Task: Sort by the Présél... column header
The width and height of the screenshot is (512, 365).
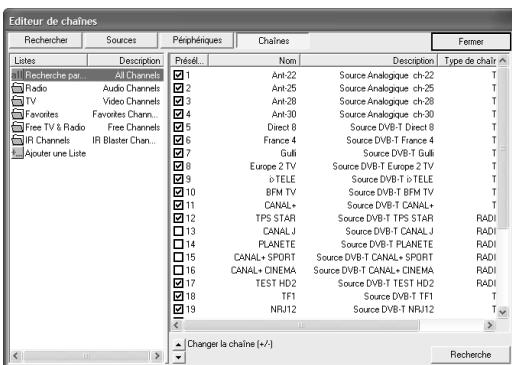Action: (189, 61)
